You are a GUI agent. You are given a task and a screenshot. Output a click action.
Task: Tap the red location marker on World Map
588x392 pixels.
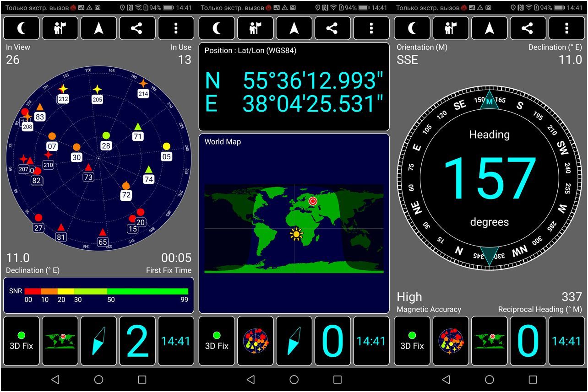point(313,201)
